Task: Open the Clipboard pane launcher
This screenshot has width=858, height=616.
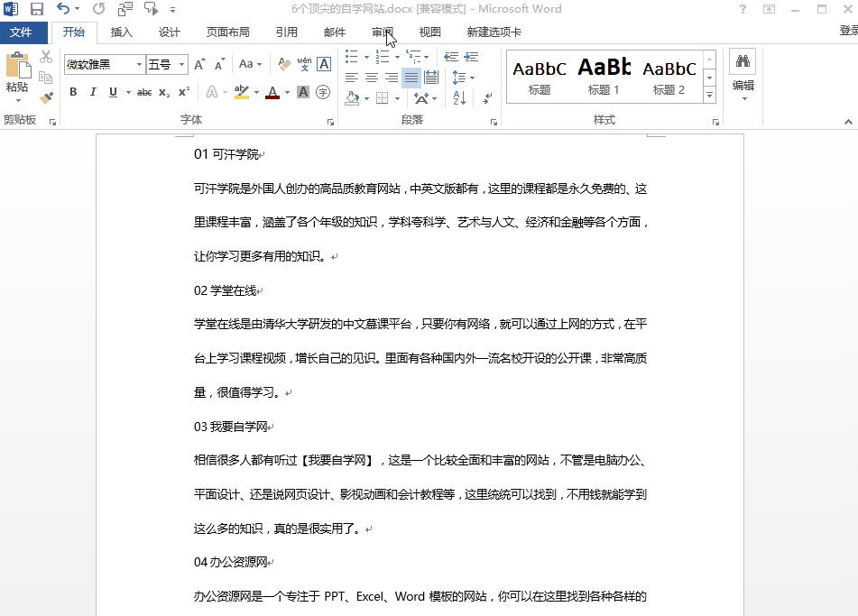Action: (x=52, y=122)
